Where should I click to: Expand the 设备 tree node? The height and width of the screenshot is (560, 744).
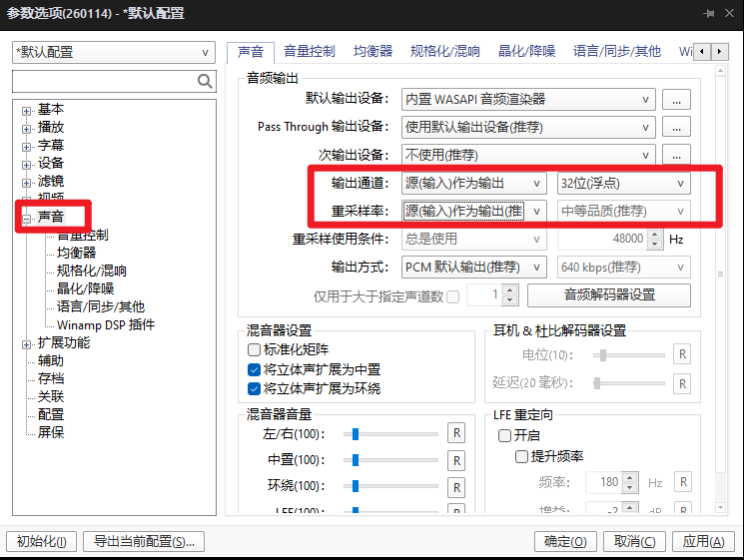tap(26, 165)
